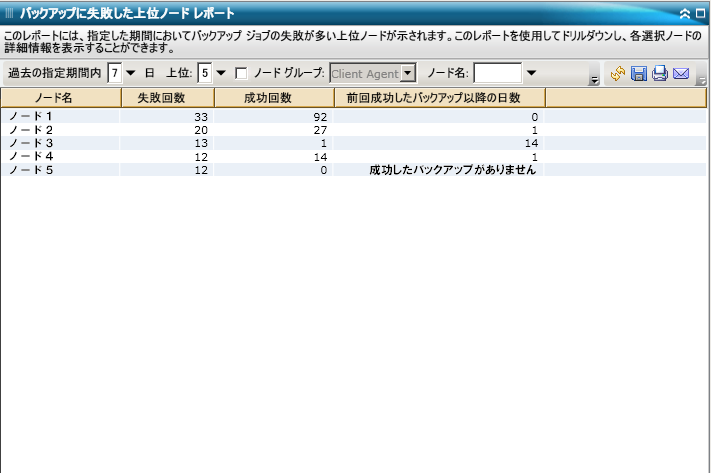Image resolution: width=711 pixels, height=473 pixels.
Task: Click the email report envelope icon
Action: (681, 73)
